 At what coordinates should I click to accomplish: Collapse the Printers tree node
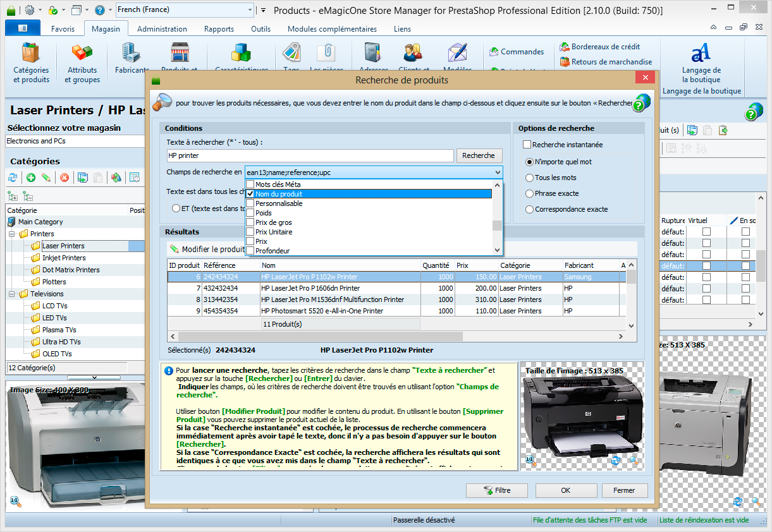click(11, 234)
